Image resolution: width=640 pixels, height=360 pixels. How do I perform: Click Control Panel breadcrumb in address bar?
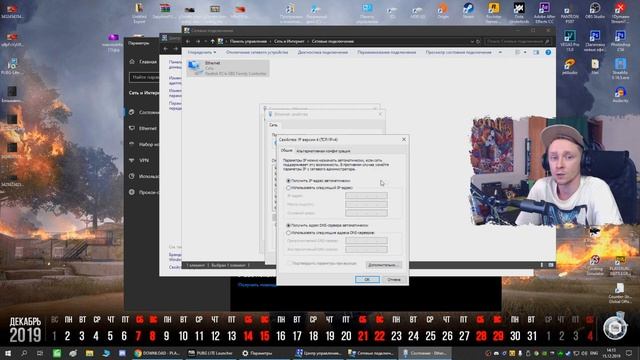click(x=248, y=41)
